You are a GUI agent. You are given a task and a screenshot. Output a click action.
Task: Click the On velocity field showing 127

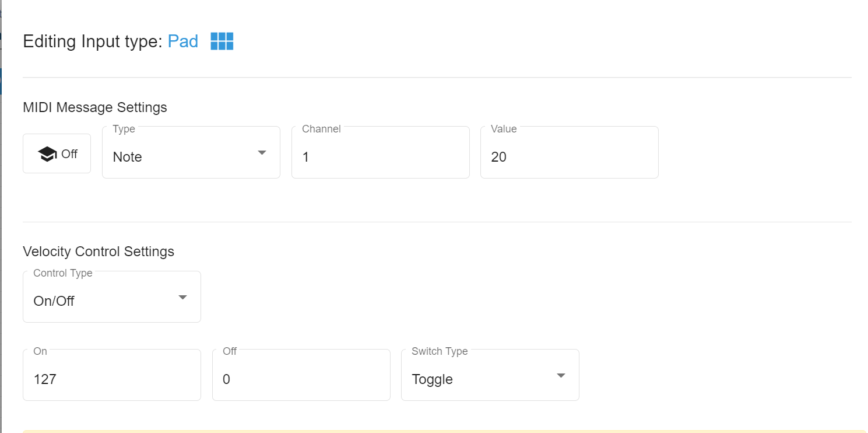tap(111, 379)
